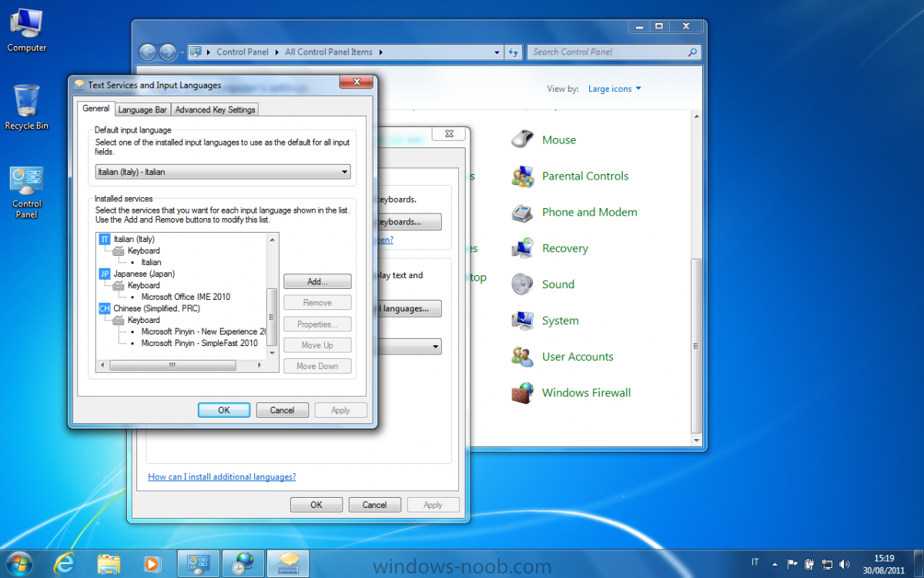Click the IT language bar indicator
The width and height of the screenshot is (924, 578).
pos(755,563)
